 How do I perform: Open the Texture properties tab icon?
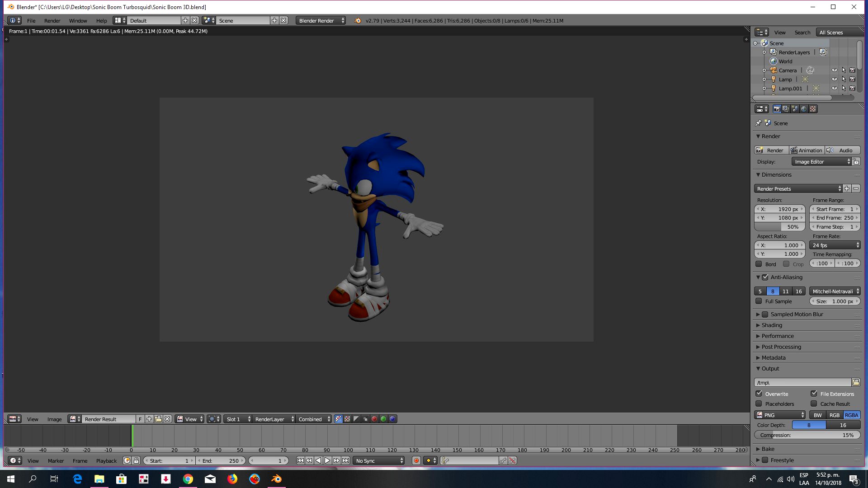pyautogui.click(x=813, y=109)
